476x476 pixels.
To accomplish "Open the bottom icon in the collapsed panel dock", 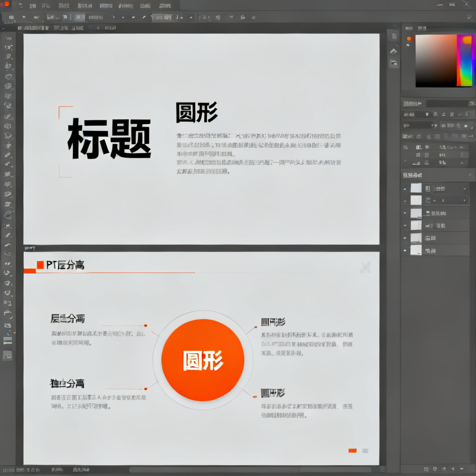I will [394, 63].
